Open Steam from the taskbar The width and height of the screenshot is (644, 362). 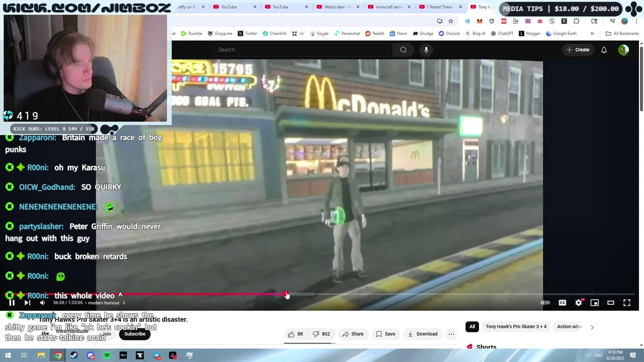pyautogui.click(x=74, y=355)
